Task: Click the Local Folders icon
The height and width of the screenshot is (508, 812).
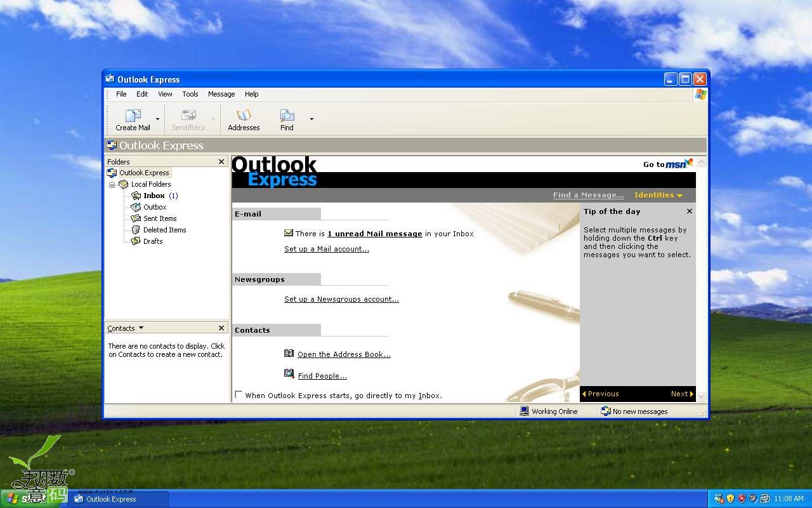Action: pyautogui.click(x=123, y=184)
